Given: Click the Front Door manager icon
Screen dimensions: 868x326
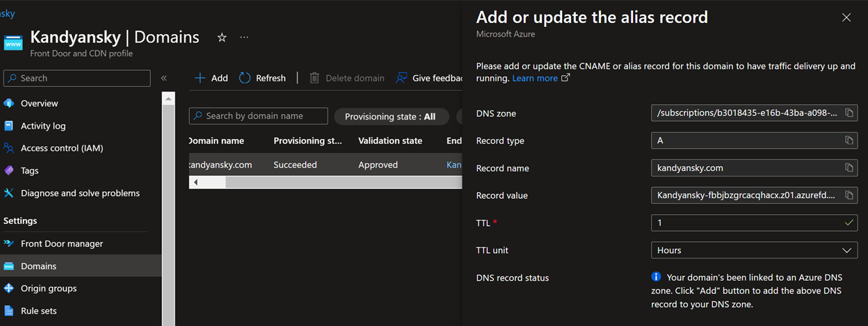Looking at the screenshot, I should pos(9,243).
